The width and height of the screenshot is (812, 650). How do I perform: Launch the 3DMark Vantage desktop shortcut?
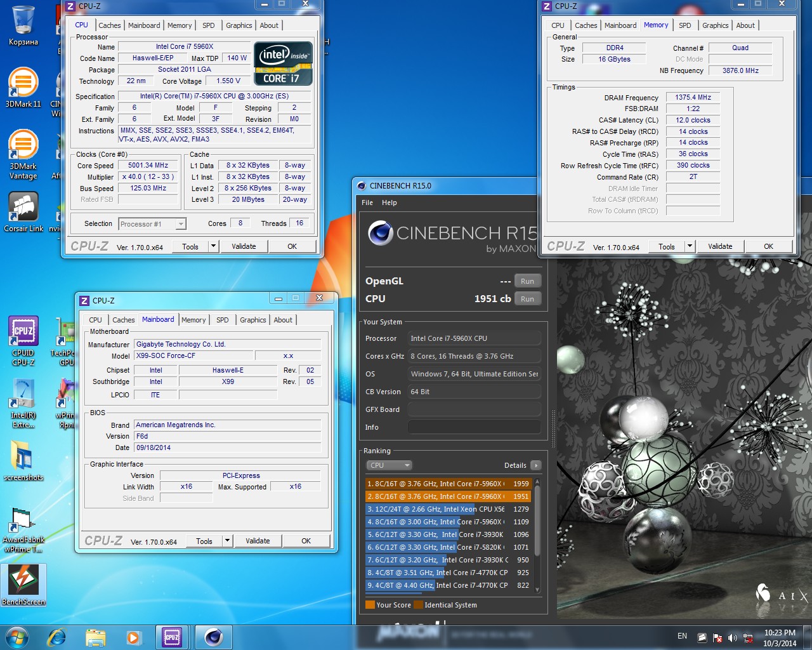23,154
